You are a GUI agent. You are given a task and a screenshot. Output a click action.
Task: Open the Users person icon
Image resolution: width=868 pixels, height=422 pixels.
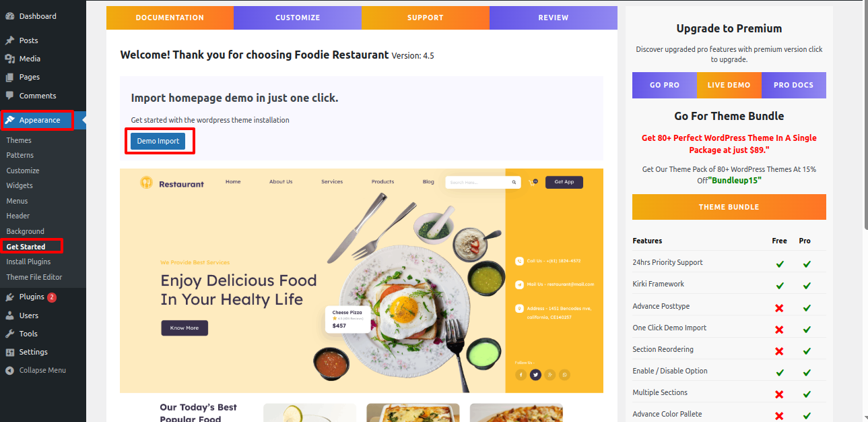tap(9, 315)
